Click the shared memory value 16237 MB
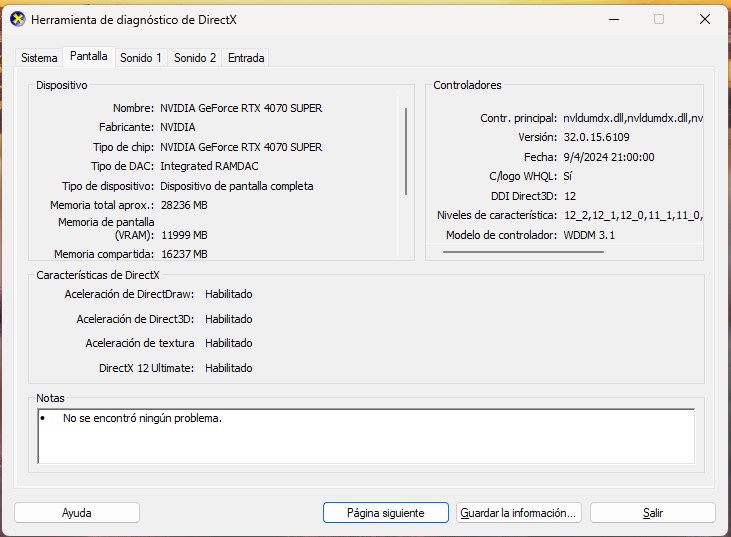Image resolution: width=731 pixels, height=537 pixels. tap(184, 254)
